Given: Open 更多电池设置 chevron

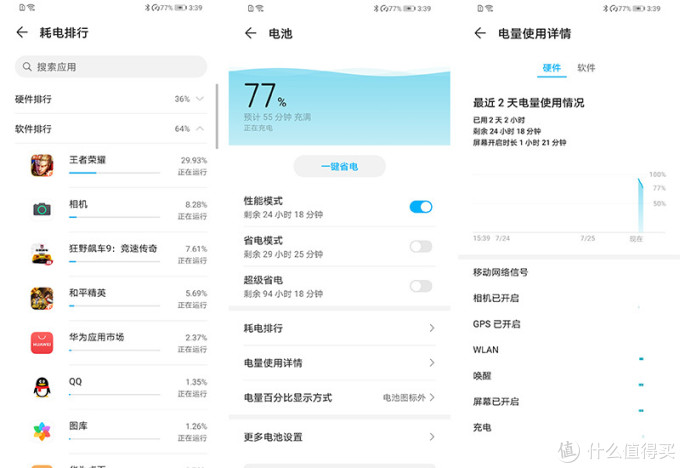Looking at the screenshot, I should [x=432, y=437].
